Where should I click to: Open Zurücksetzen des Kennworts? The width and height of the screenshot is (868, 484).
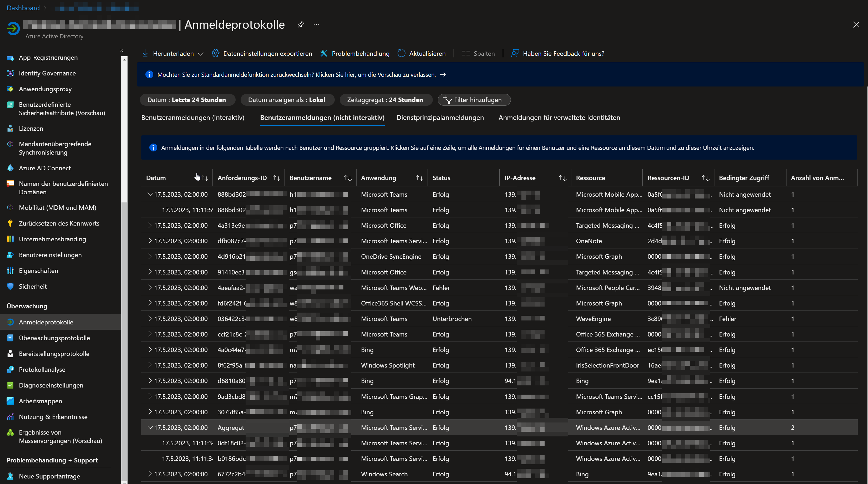tap(59, 223)
